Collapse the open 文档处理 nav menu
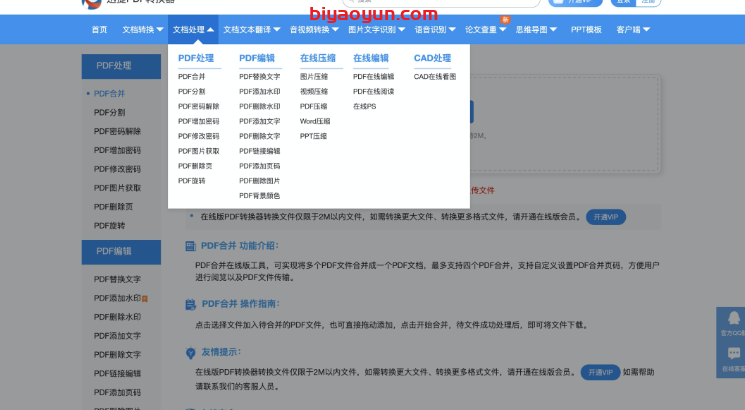The height and width of the screenshot is (410, 745). pos(193,29)
